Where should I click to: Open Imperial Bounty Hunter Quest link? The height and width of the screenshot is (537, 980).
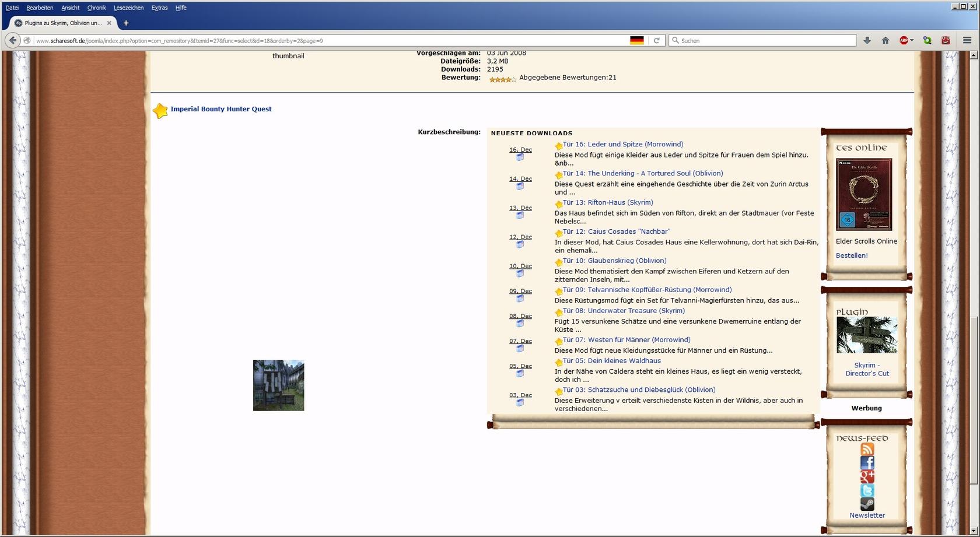click(220, 109)
